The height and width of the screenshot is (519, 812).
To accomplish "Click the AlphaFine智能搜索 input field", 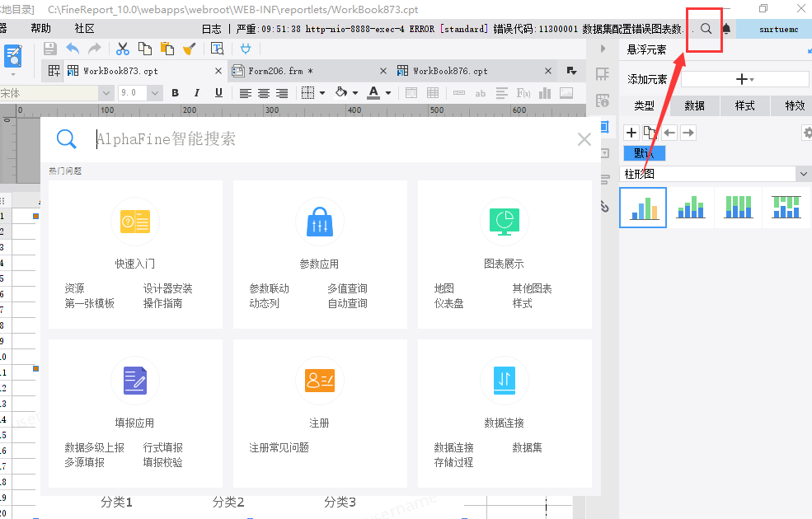I will point(331,138).
